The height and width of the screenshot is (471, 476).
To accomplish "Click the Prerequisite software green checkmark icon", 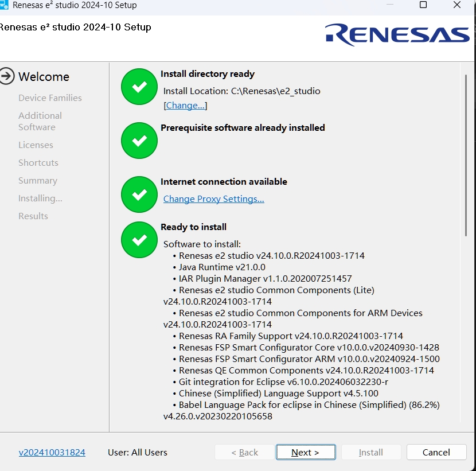I will click(139, 141).
